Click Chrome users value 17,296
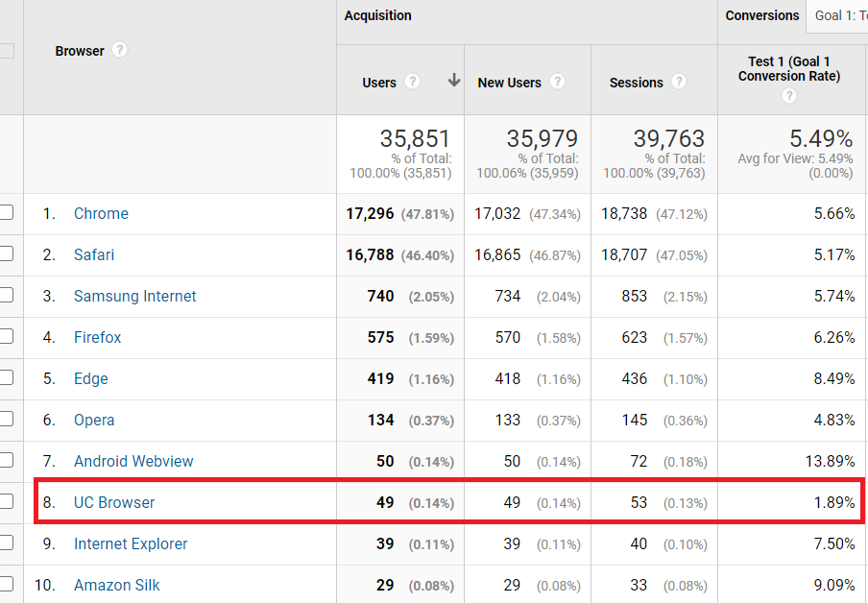The width and height of the screenshot is (868, 603). click(x=370, y=214)
